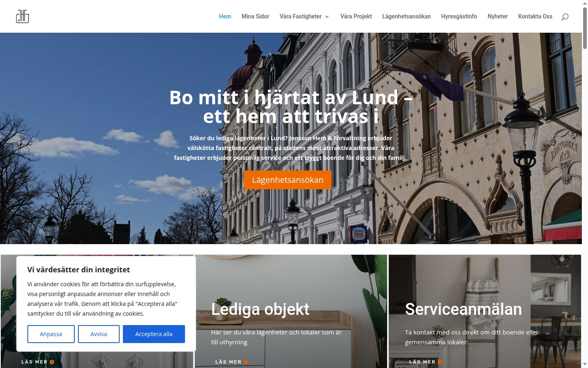Viewport: 588px width, 368px height.
Task: Expand the Våra Fastigheter dropdown chevron
Action: pos(327,17)
